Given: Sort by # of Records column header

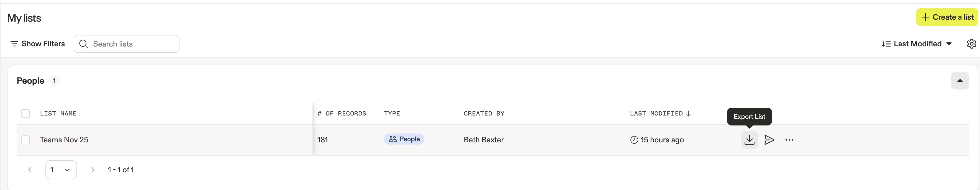Looking at the screenshot, I should (x=342, y=114).
